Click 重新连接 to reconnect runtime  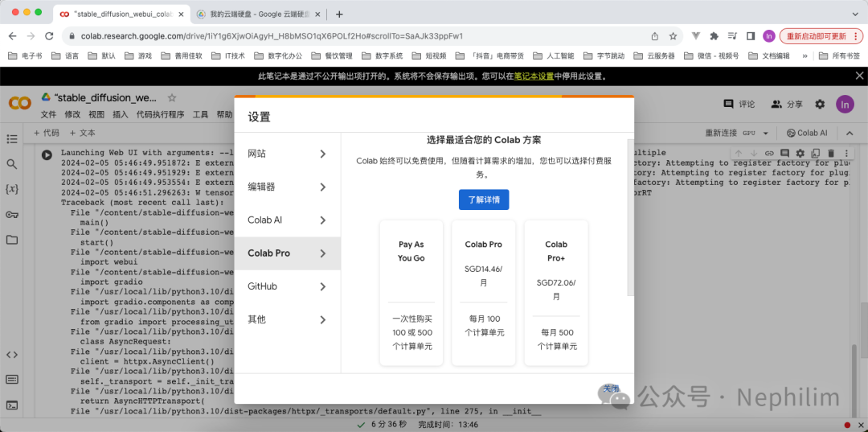[721, 133]
